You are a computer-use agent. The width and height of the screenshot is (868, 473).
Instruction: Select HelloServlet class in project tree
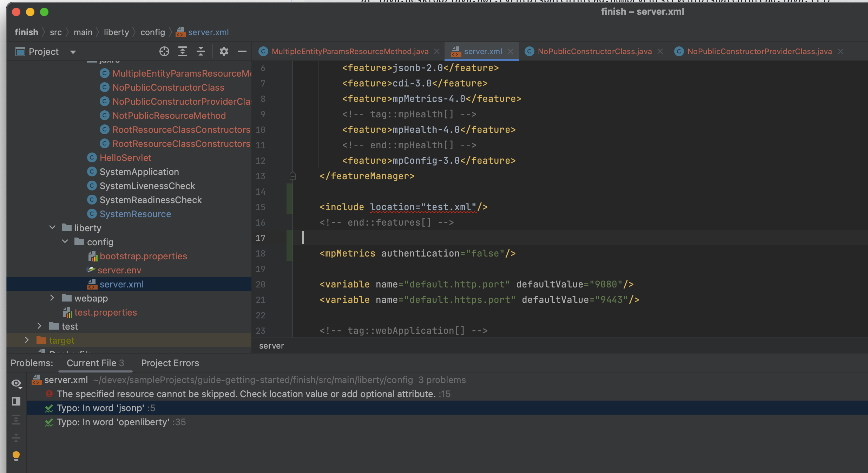tap(125, 158)
